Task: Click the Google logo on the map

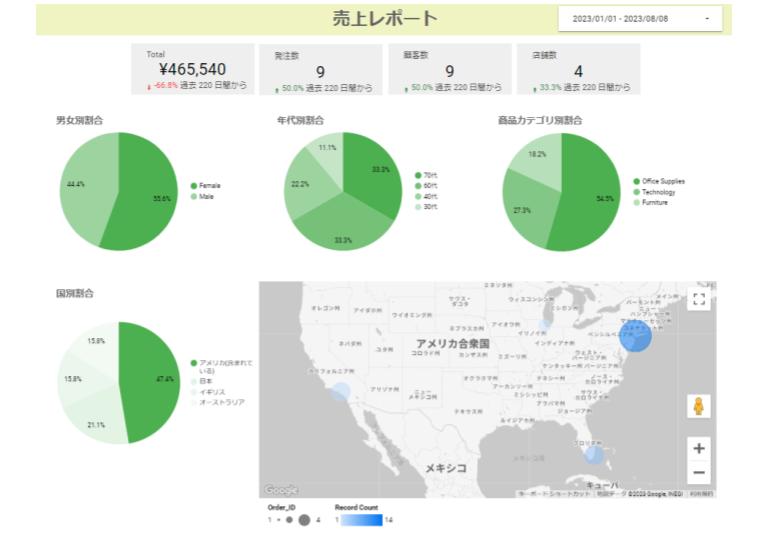Action: (281, 490)
